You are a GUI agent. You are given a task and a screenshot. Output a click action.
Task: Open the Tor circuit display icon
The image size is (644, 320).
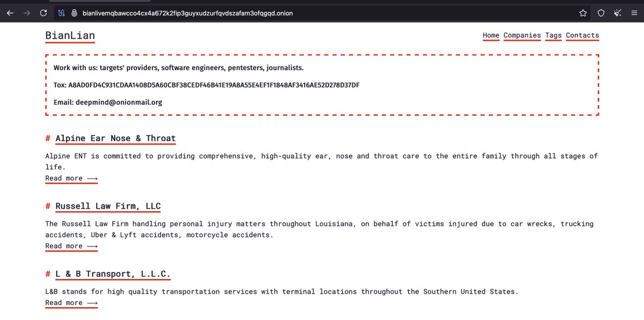tap(62, 13)
